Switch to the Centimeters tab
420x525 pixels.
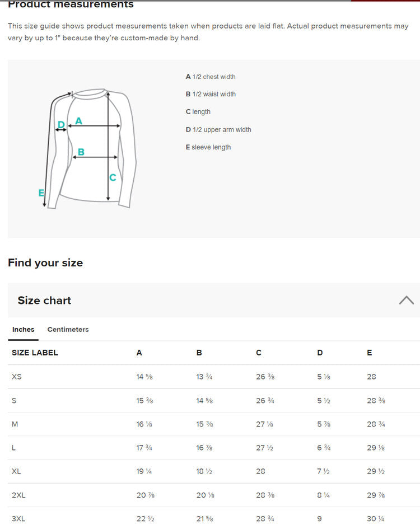coord(68,330)
